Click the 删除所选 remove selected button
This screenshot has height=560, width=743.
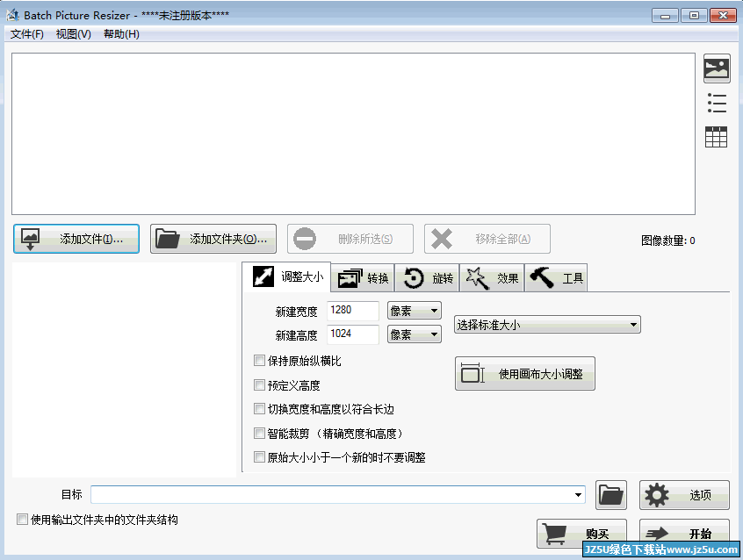pyautogui.click(x=350, y=239)
